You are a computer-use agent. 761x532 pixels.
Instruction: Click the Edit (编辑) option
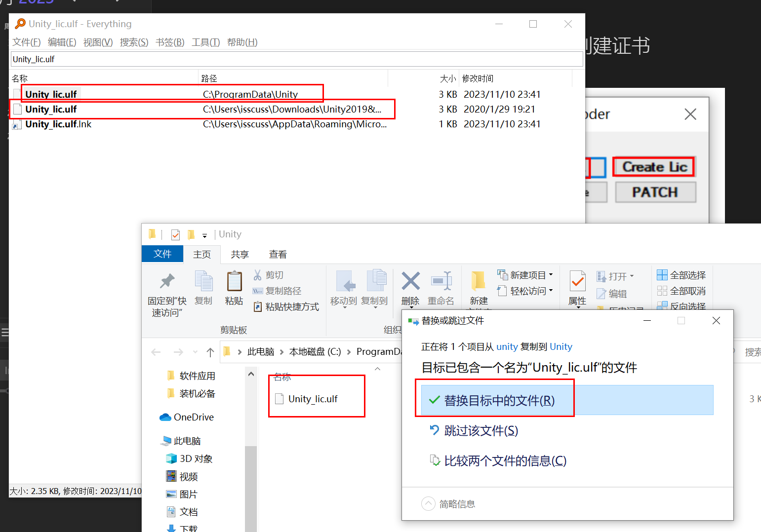point(612,294)
